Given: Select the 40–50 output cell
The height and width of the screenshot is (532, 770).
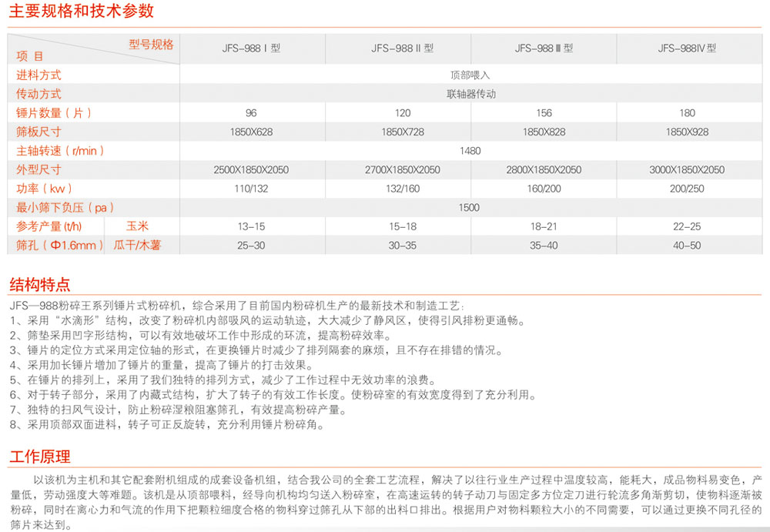Looking at the screenshot, I should pos(687,246).
